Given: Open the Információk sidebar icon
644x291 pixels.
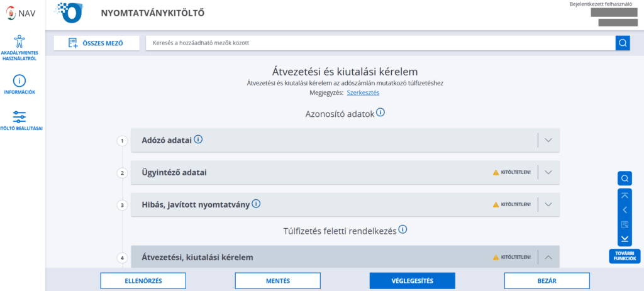Looking at the screenshot, I should tap(19, 81).
